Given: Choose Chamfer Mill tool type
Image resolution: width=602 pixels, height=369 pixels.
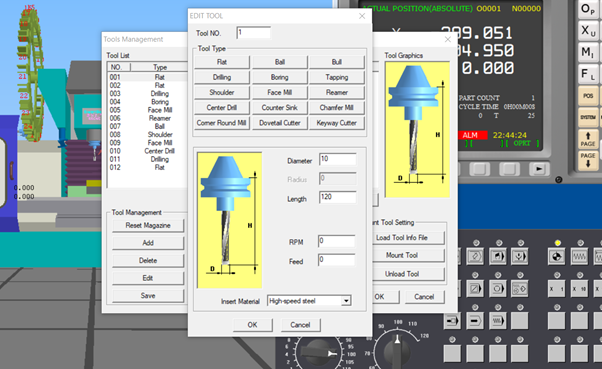Looking at the screenshot, I should (x=337, y=108).
